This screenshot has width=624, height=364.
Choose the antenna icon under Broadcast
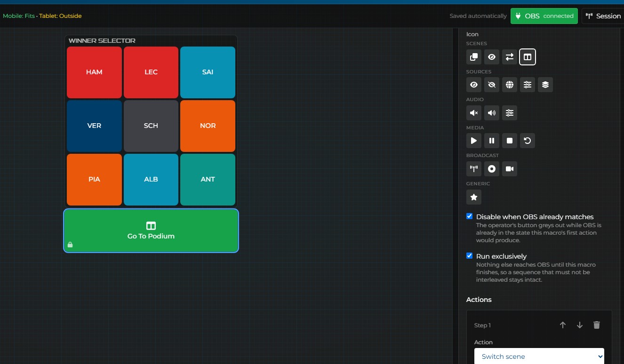click(x=474, y=169)
